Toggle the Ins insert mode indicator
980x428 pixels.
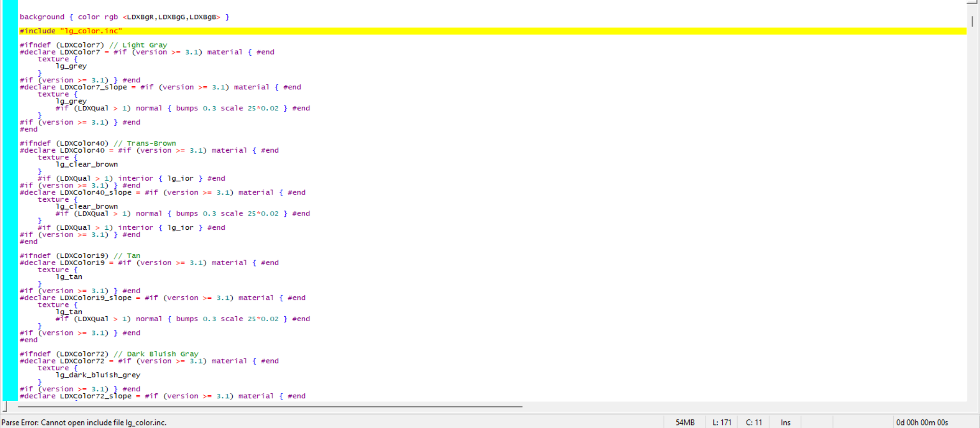tap(786, 422)
